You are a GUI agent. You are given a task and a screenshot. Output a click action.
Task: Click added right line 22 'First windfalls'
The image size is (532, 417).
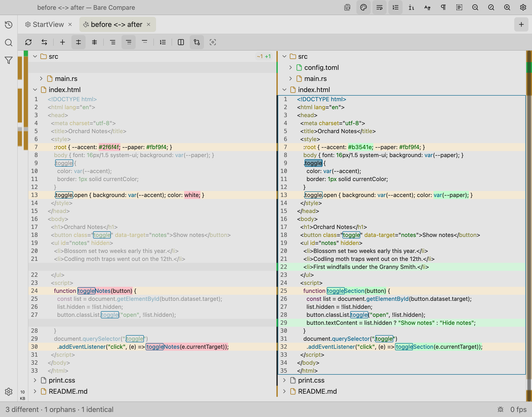tap(401, 267)
